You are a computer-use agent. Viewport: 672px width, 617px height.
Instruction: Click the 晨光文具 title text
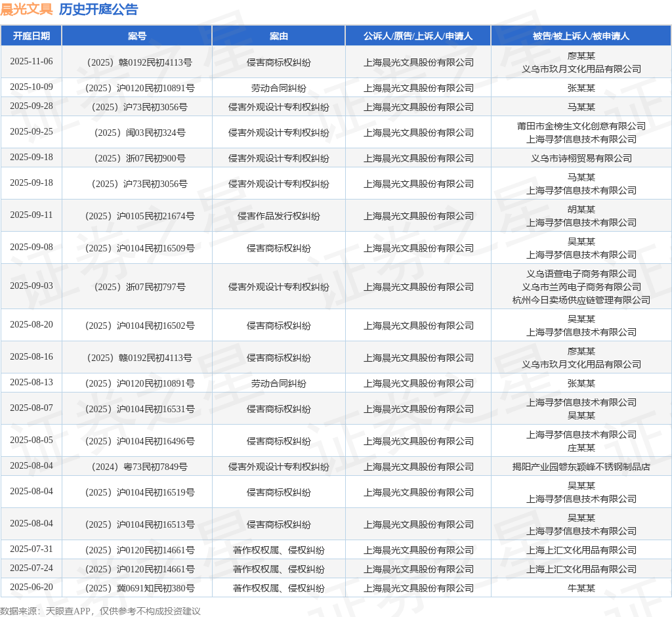click(26, 9)
